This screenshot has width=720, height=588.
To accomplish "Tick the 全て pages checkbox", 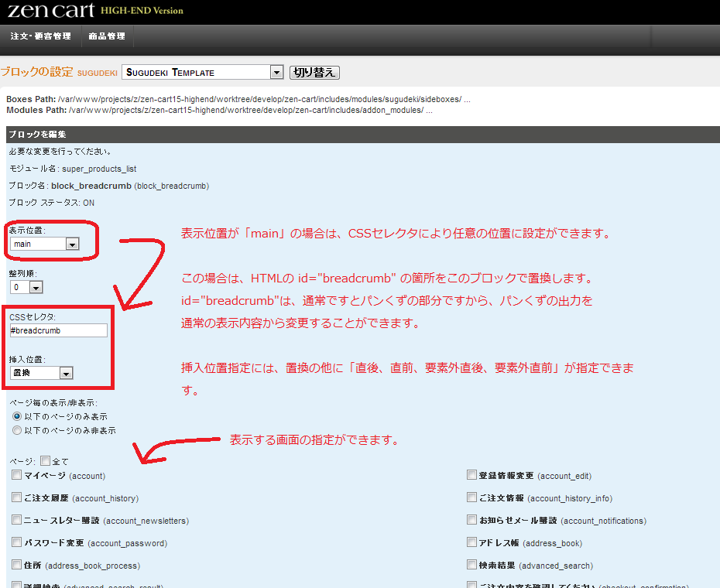I will [x=45, y=460].
